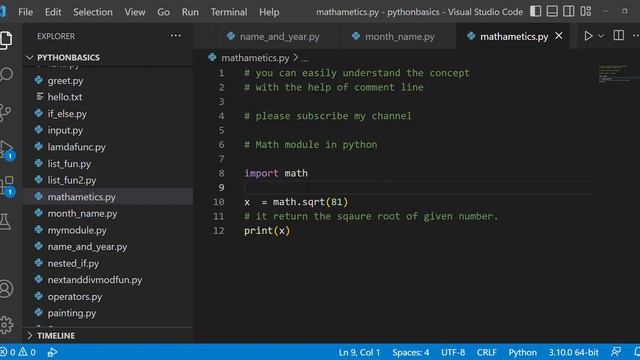
Task: Change indentation via Spaces: 4
Action: 411,352
